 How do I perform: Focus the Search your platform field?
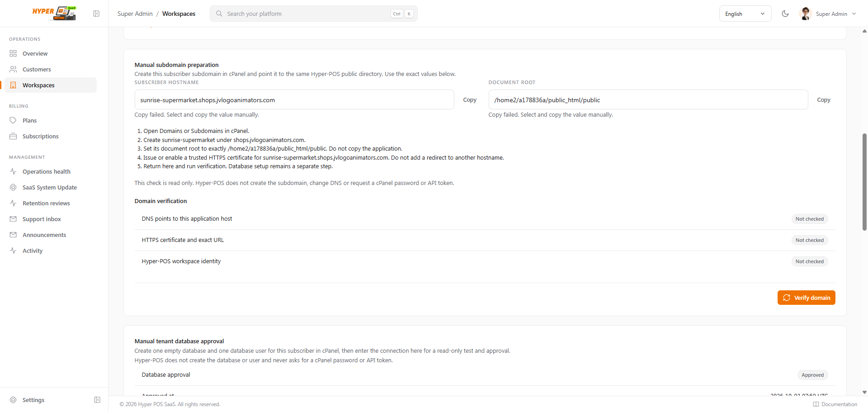(x=314, y=14)
